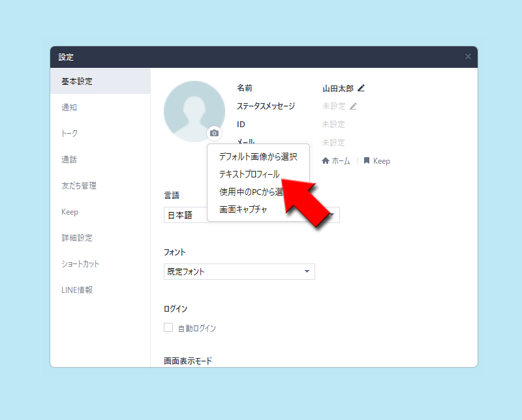Select テキストプロフィール from the menu
522x420 pixels.
coord(251,174)
